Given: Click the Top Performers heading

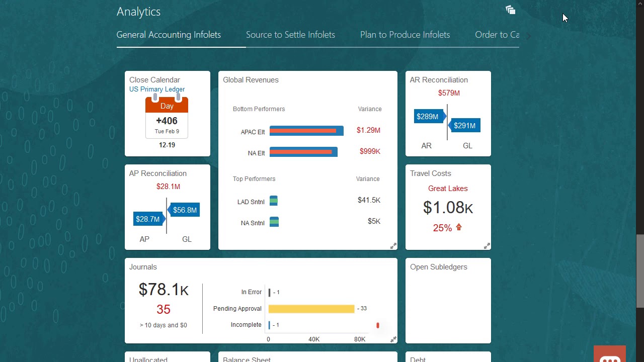Looking at the screenshot, I should click(254, 179).
